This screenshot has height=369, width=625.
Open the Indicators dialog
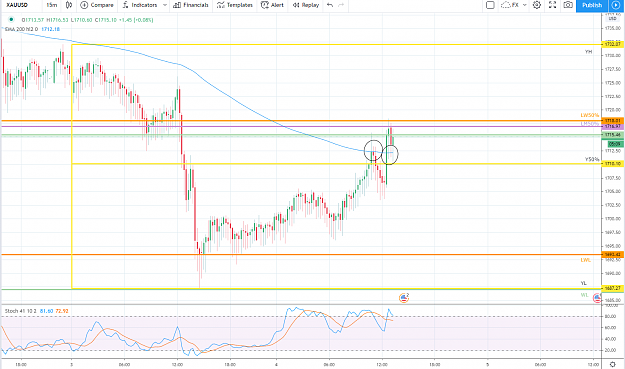coord(140,5)
